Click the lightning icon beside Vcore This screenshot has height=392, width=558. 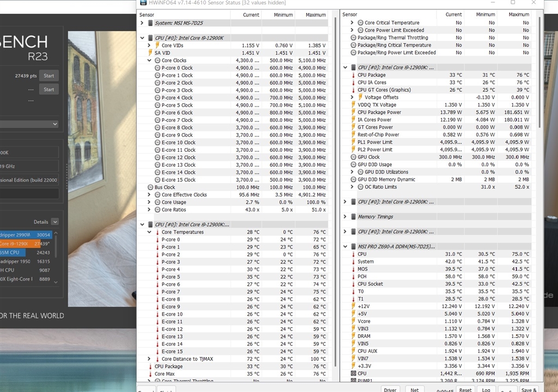tap(353, 321)
